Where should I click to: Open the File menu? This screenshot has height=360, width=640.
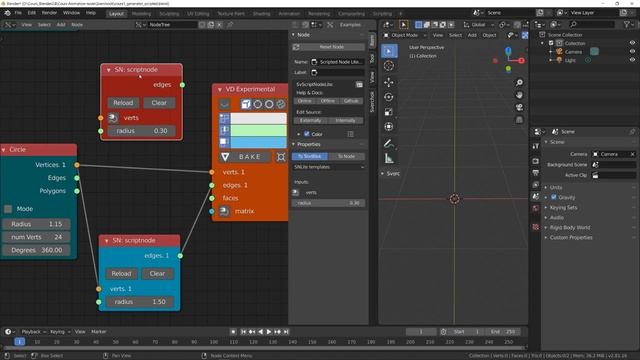18,13
